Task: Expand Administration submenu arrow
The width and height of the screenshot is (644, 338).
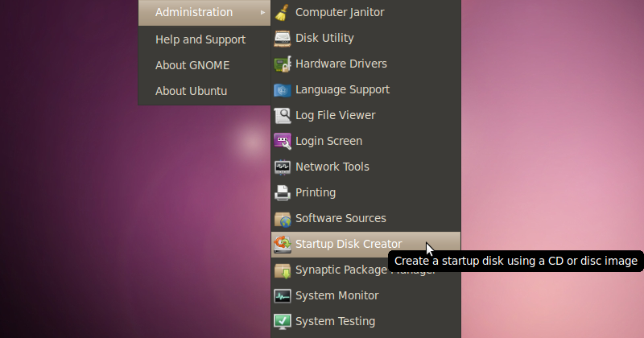Action: point(263,13)
